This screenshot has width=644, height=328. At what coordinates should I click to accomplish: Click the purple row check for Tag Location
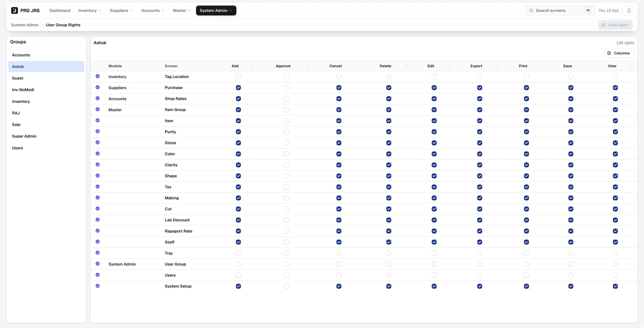tap(98, 76)
